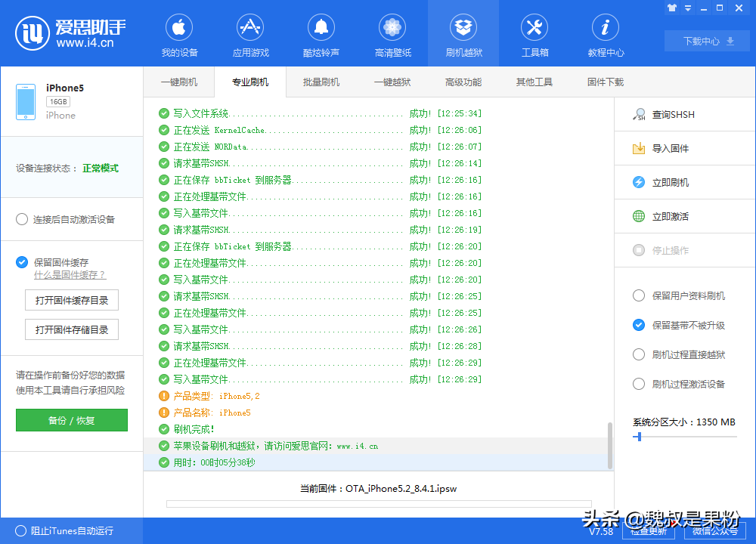Open 应用游戏 apps and games section
Screen dimensions: 756x544
250,36
